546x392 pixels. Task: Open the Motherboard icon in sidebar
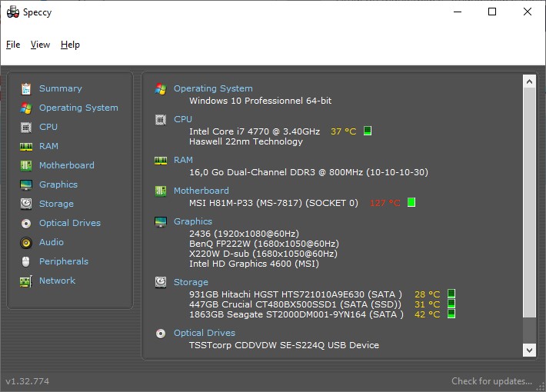26,165
